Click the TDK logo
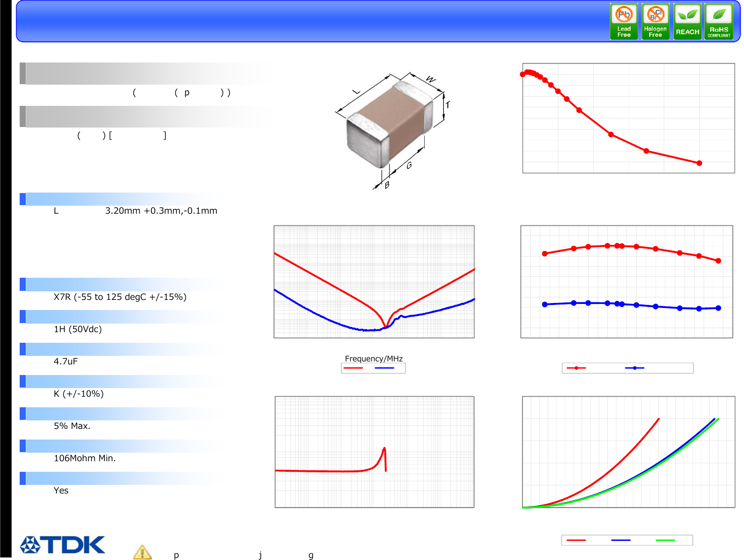The height and width of the screenshot is (560, 744). (x=63, y=545)
